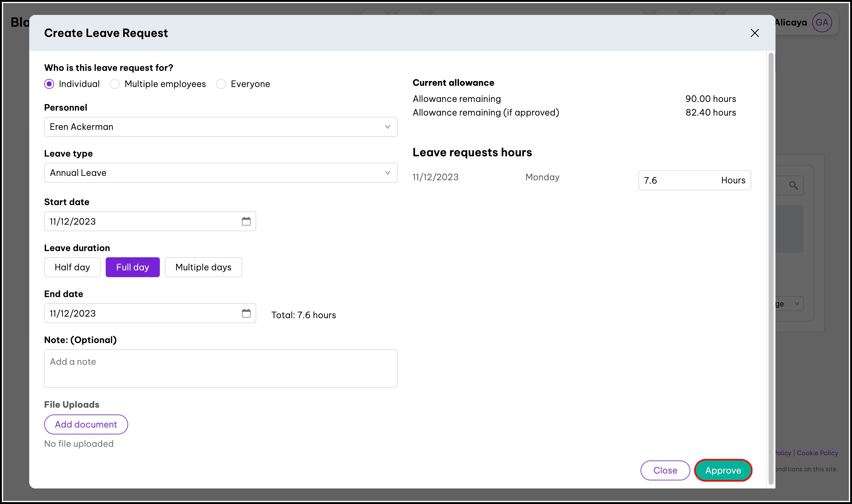Click the Close button at bottom
Image resolution: width=852 pixels, height=504 pixels.
[665, 470]
